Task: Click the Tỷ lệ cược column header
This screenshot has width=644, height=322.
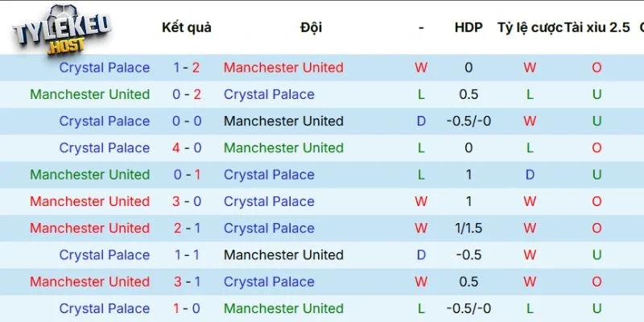Action: tap(529, 27)
